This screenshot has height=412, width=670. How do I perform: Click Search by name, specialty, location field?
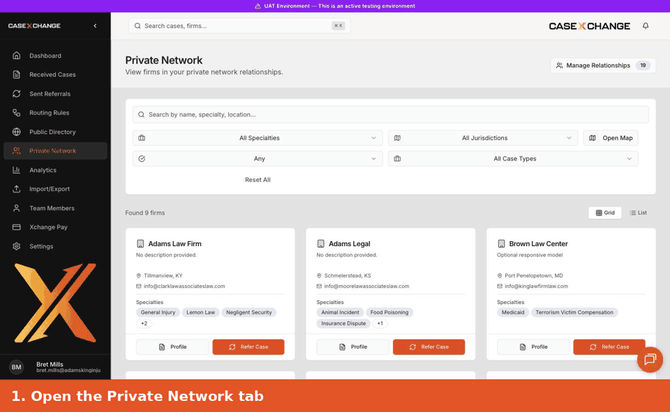[x=391, y=115]
